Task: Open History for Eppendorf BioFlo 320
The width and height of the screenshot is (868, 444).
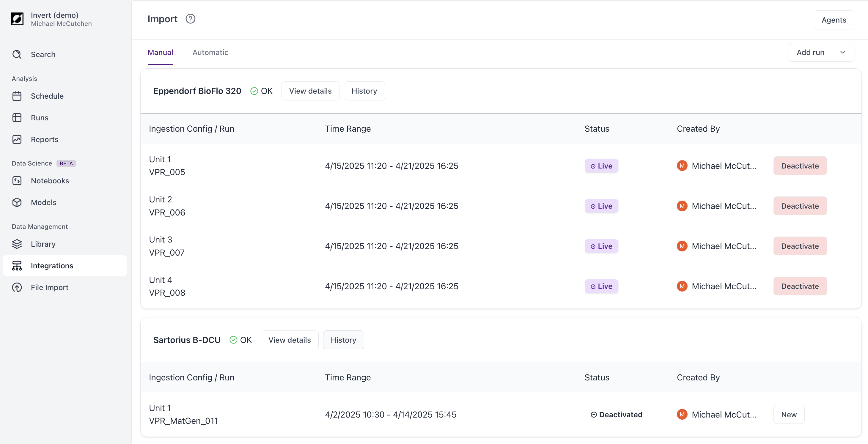Action: 364,91
